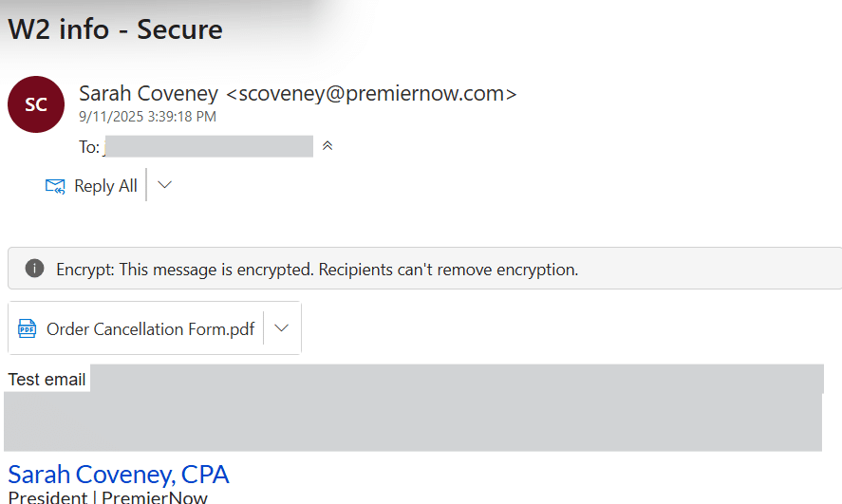
Task: Open the dropdown arrow beside Reply All
Action: [x=165, y=185]
